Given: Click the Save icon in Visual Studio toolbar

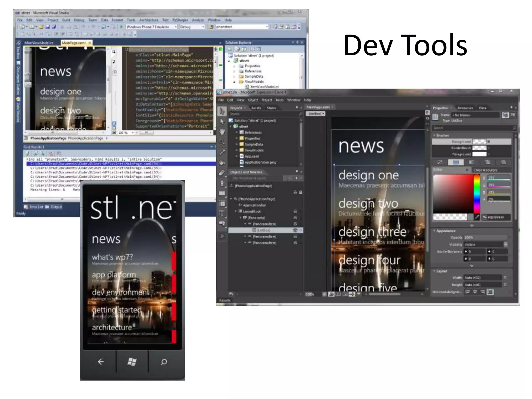Looking at the screenshot, I should (x=48, y=27).
